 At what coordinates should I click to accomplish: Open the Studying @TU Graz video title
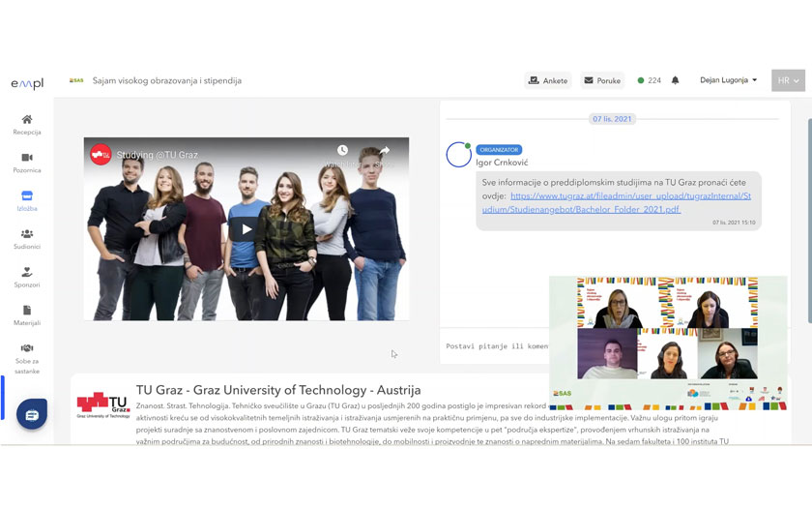coord(157,155)
